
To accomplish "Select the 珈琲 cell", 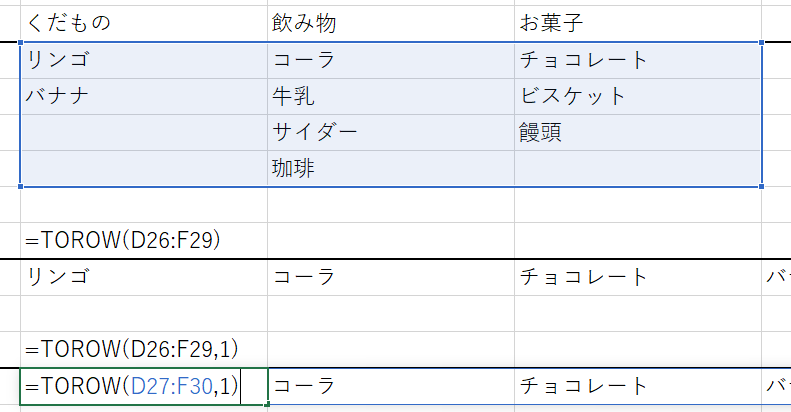I will click(x=294, y=168).
